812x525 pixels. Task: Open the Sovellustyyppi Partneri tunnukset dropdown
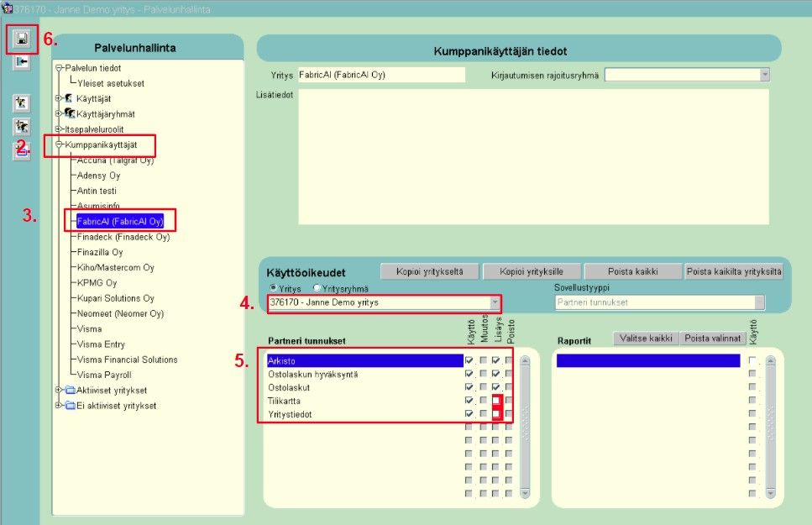[759, 302]
